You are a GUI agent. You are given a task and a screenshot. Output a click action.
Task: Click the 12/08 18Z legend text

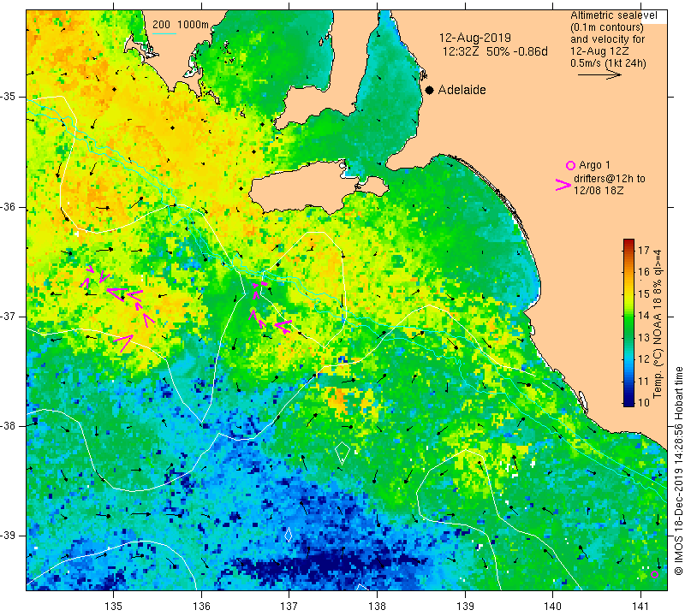(x=599, y=191)
